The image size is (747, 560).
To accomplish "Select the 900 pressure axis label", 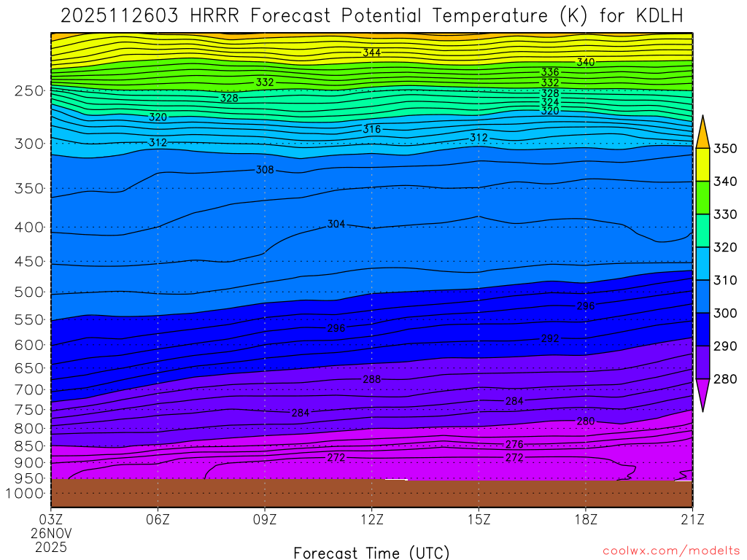I will pos(29,463).
